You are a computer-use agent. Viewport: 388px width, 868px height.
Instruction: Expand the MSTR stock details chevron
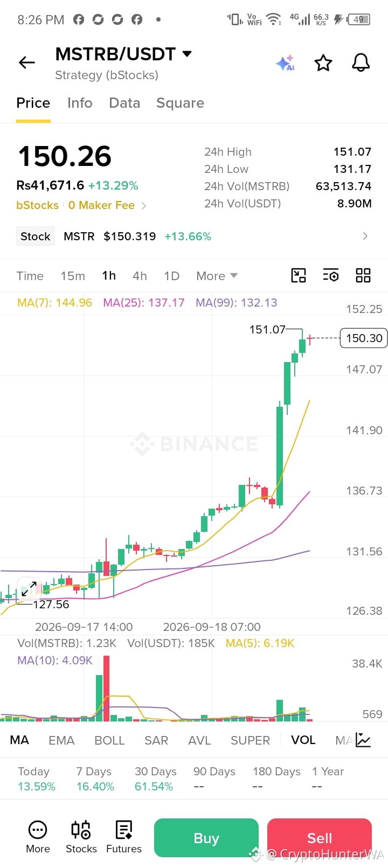(365, 236)
